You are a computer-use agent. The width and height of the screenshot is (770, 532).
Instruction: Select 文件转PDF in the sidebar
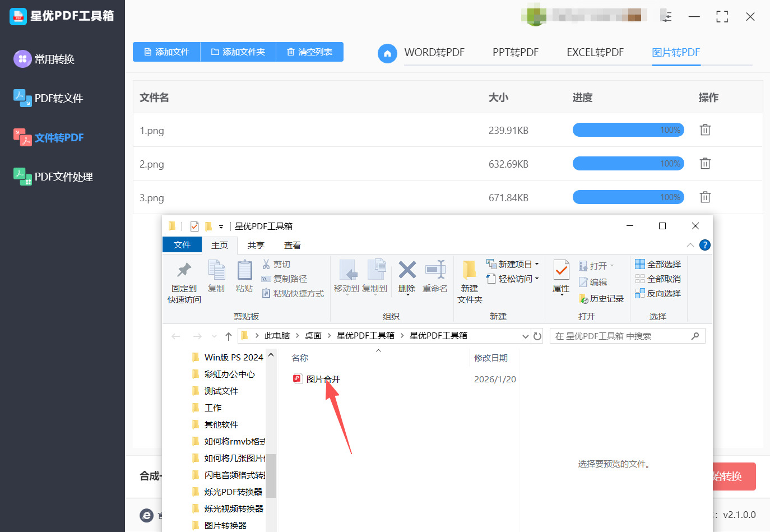point(49,137)
